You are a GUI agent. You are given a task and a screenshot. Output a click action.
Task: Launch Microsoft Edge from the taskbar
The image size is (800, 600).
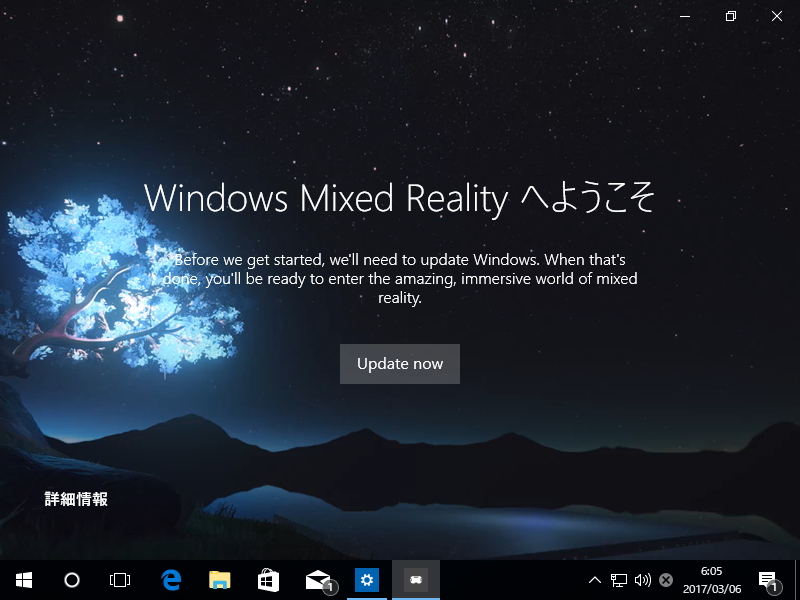point(171,580)
